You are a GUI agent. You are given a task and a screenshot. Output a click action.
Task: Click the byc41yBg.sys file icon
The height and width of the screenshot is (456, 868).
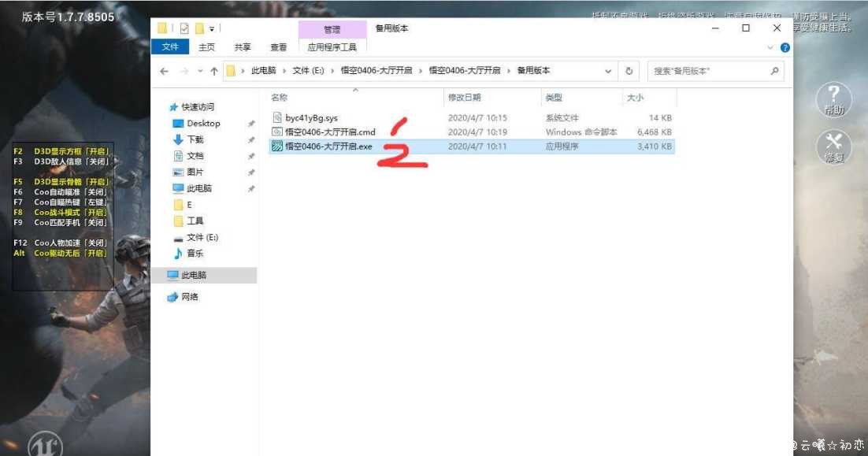point(276,117)
